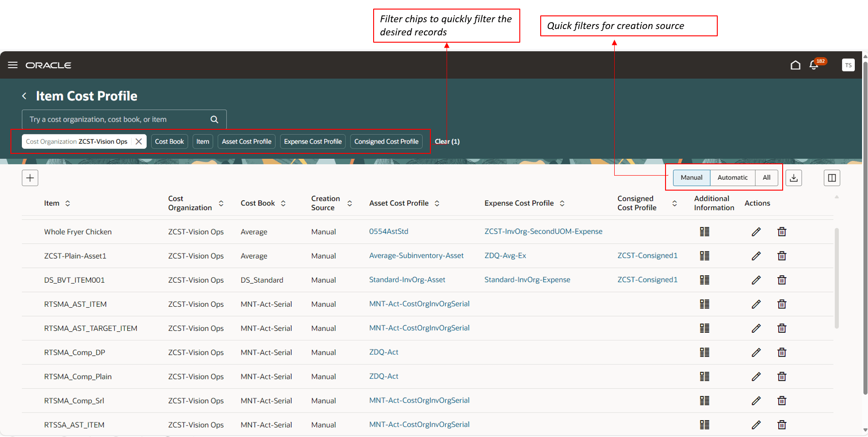
Task: Open the notifications bell
Action: tap(814, 65)
